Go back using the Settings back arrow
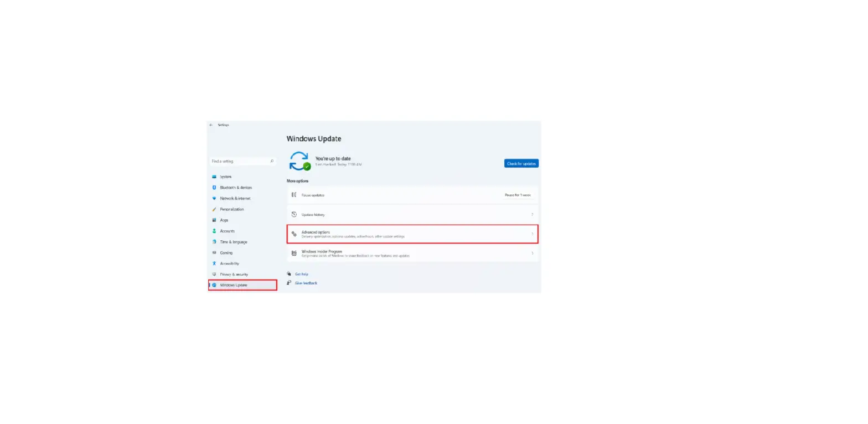Viewport: 868px width, 424px height. pyautogui.click(x=211, y=125)
